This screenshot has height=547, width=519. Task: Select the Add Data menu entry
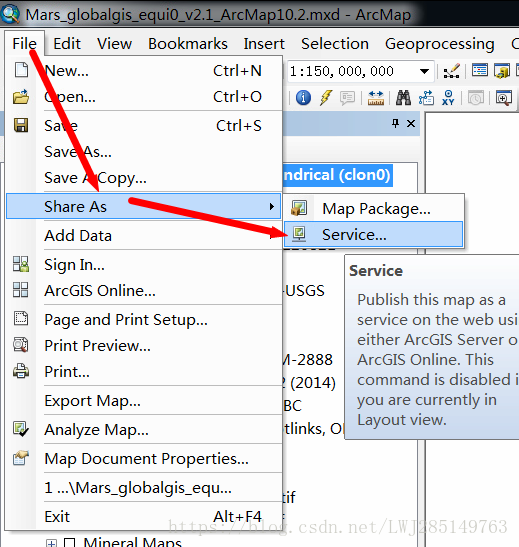coord(144,235)
